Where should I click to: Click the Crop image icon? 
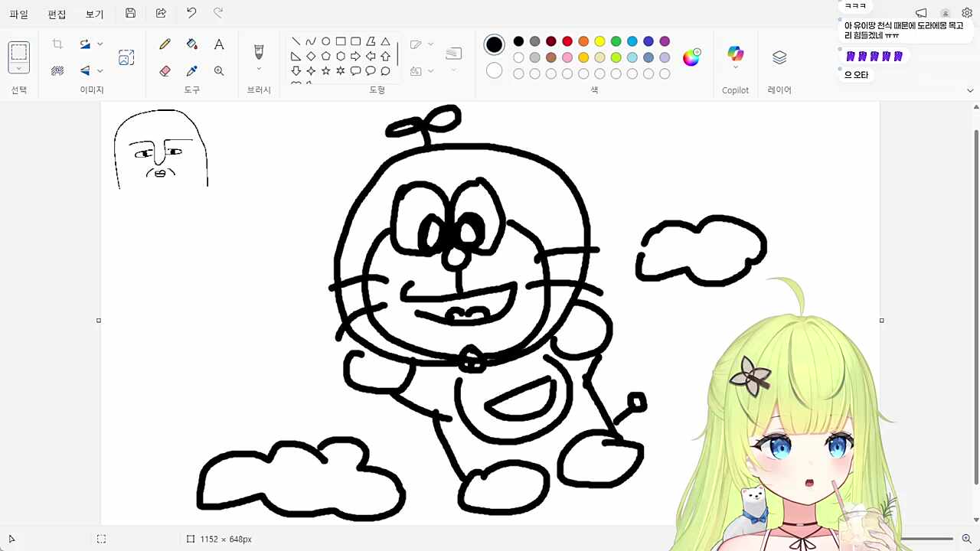coord(57,44)
